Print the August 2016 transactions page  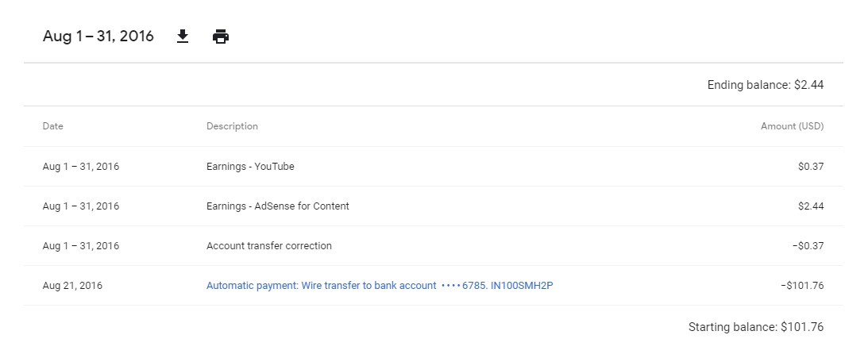[221, 37]
